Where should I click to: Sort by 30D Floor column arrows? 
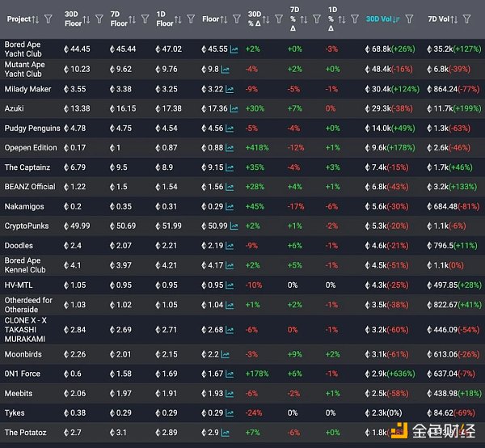tap(86, 19)
